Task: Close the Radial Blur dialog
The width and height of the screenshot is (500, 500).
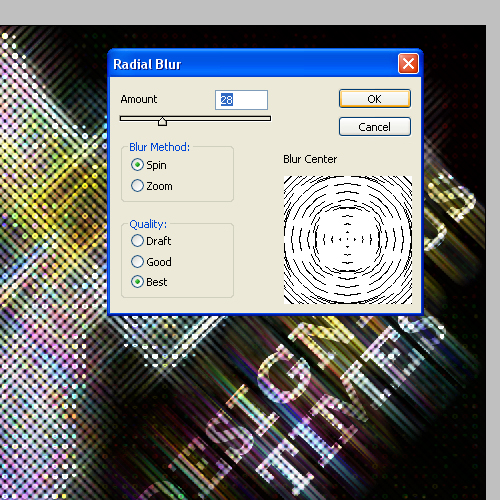Action: [x=408, y=63]
